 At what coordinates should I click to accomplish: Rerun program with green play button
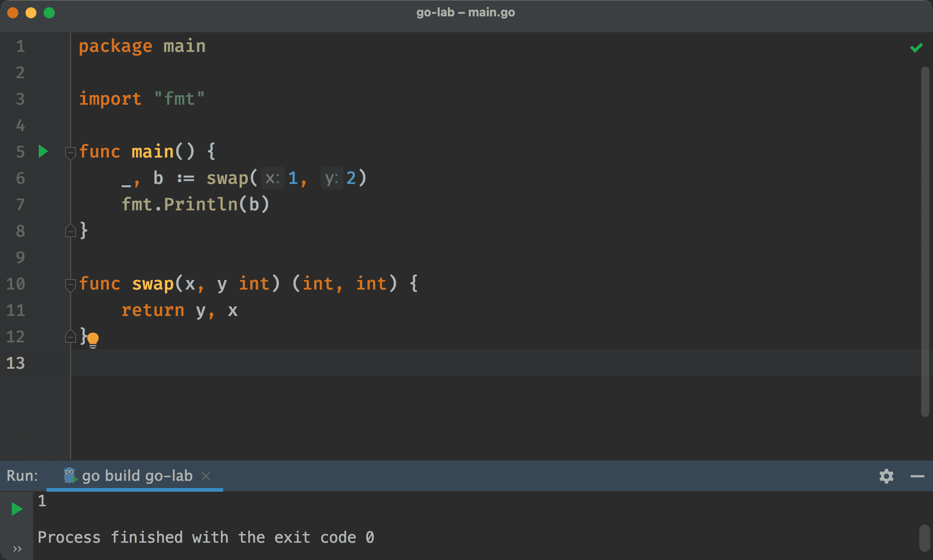17,509
